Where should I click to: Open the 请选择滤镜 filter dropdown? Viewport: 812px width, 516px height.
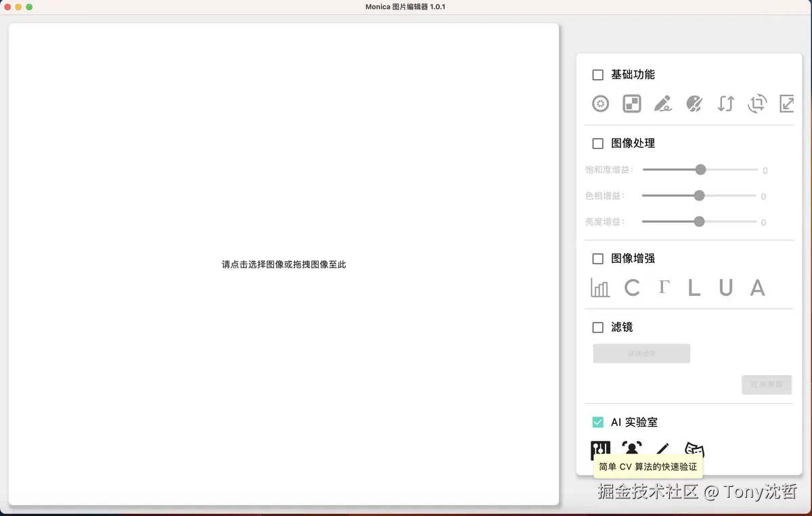click(x=641, y=353)
